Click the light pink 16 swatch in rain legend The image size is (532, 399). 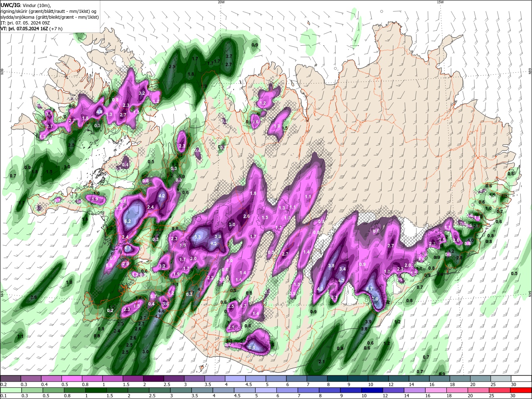[x=436, y=390]
